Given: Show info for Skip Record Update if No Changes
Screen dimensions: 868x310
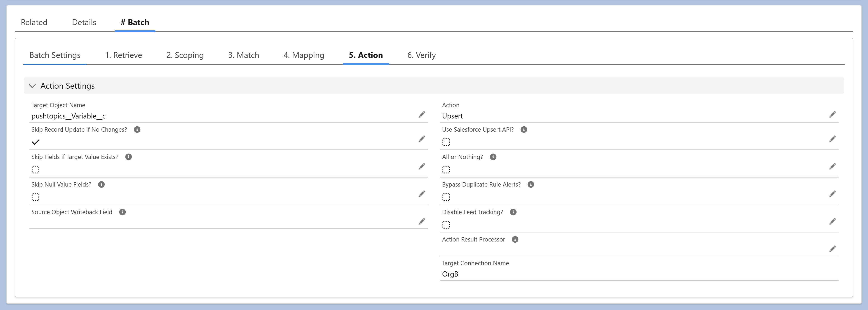Looking at the screenshot, I should point(137,130).
